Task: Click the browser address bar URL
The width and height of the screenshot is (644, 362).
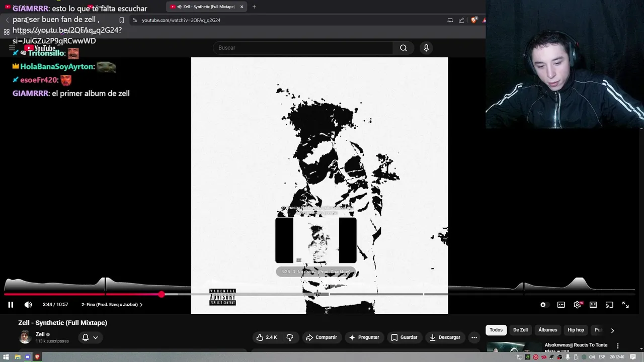Action: [181, 20]
